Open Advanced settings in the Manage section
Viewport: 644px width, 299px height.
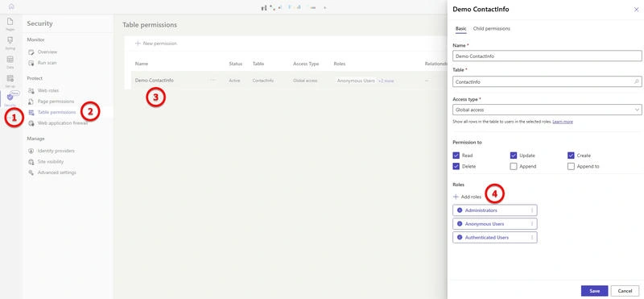tap(56, 172)
